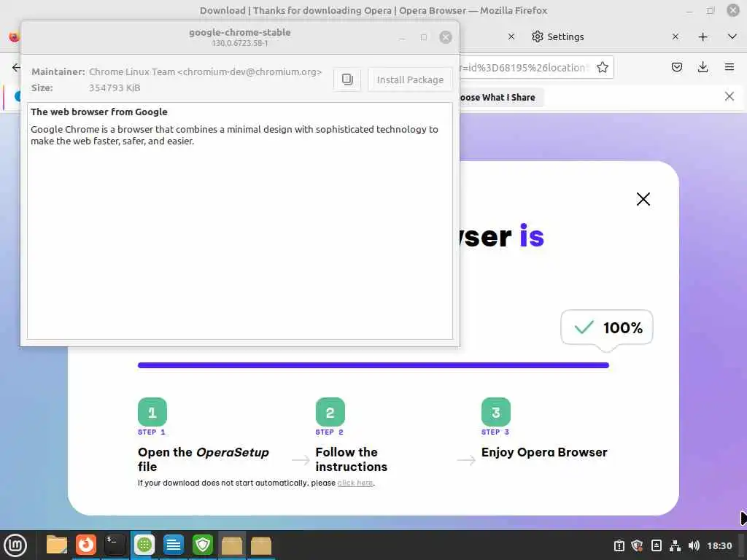This screenshot has width=747, height=560.
Task: Switch to Firefox from the taskbar
Action: 86,545
